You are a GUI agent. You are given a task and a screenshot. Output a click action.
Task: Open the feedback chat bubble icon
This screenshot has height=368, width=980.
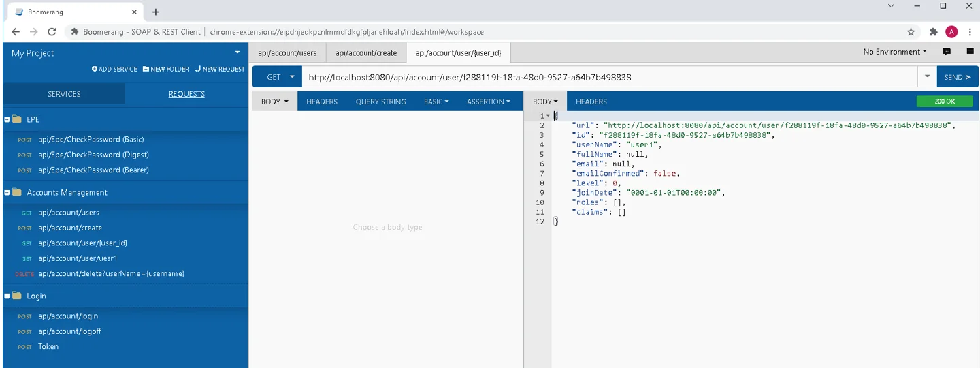coord(946,52)
